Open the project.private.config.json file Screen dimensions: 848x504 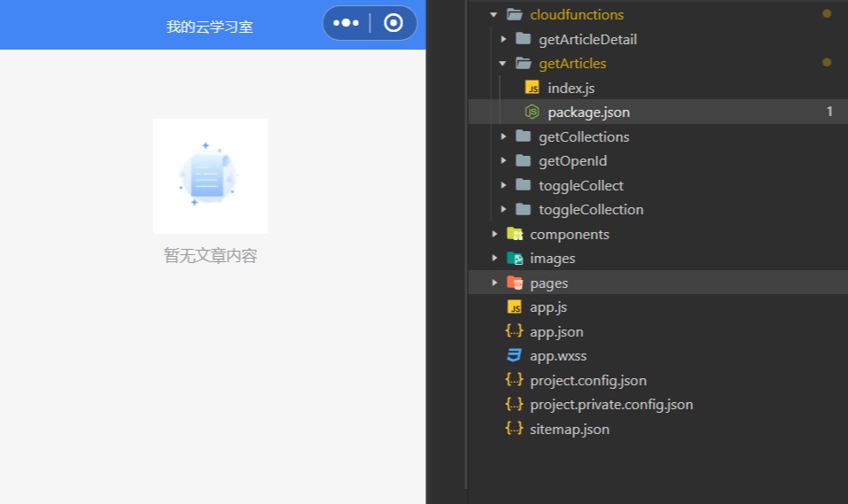(x=611, y=405)
